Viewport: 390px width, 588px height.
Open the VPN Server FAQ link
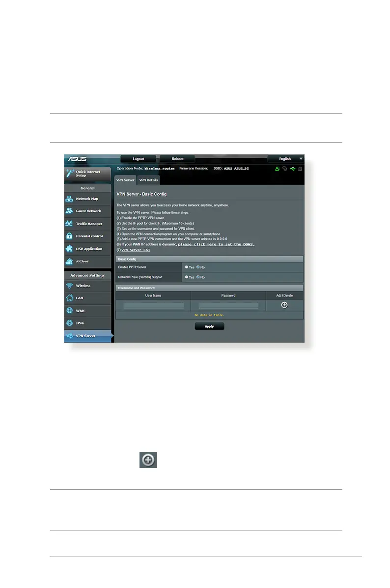coord(136,250)
